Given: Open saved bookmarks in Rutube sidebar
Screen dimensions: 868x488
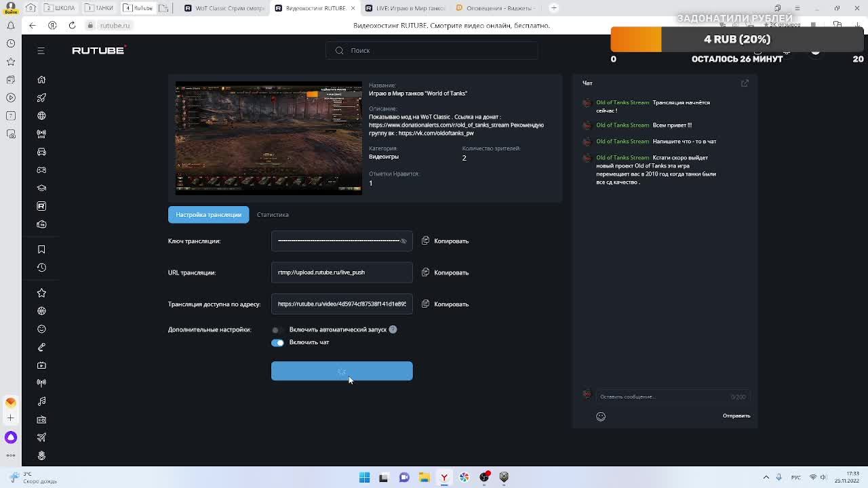Looking at the screenshot, I should [x=41, y=249].
